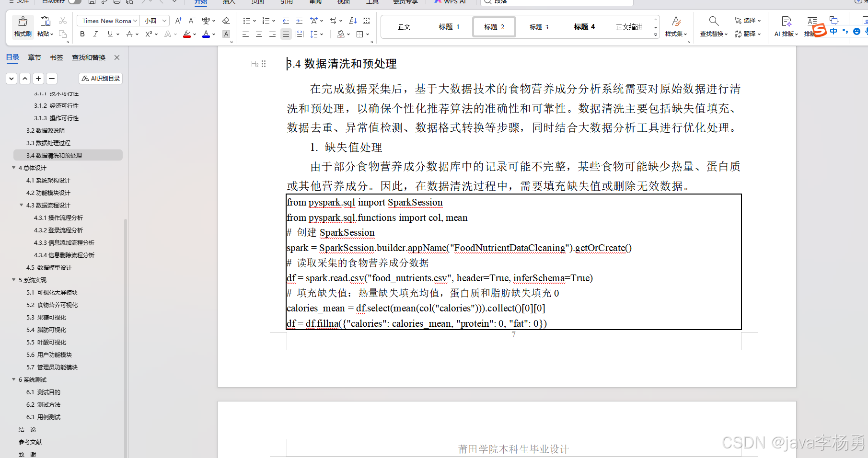868x458 pixels.
Task: Open the font name combo box
Action: click(x=108, y=21)
